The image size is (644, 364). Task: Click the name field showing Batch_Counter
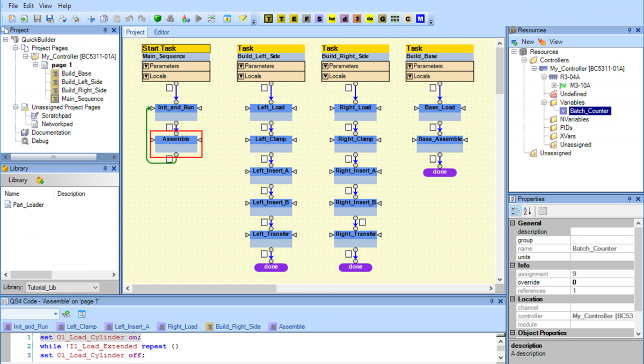click(x=602, y=249)
